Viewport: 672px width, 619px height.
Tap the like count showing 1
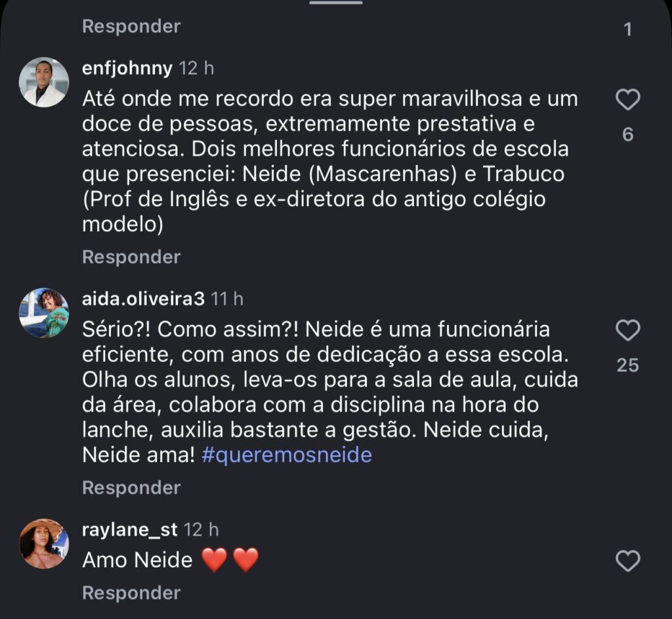[627, 30]
